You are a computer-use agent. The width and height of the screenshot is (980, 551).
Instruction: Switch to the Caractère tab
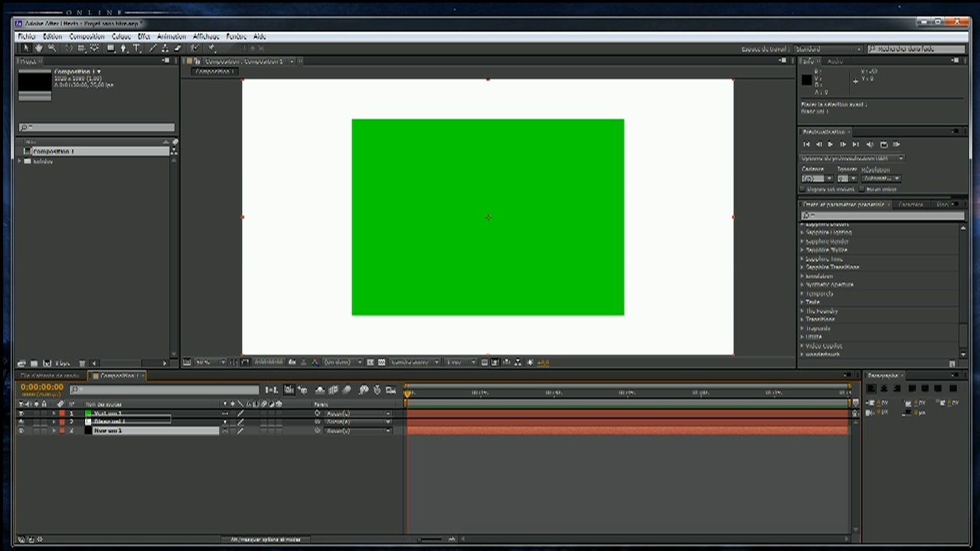910,204
